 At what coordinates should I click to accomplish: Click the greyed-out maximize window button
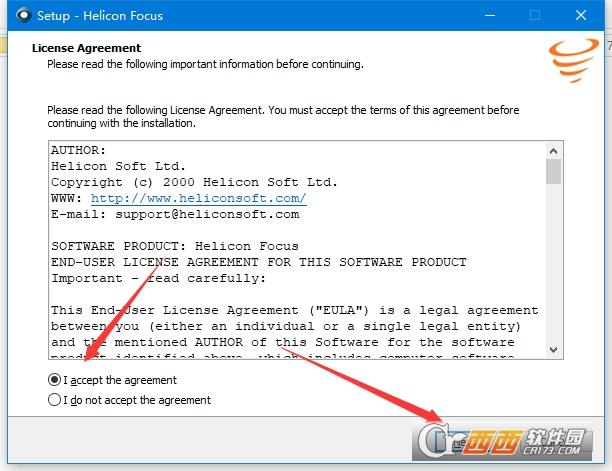(x=535, y=16)
